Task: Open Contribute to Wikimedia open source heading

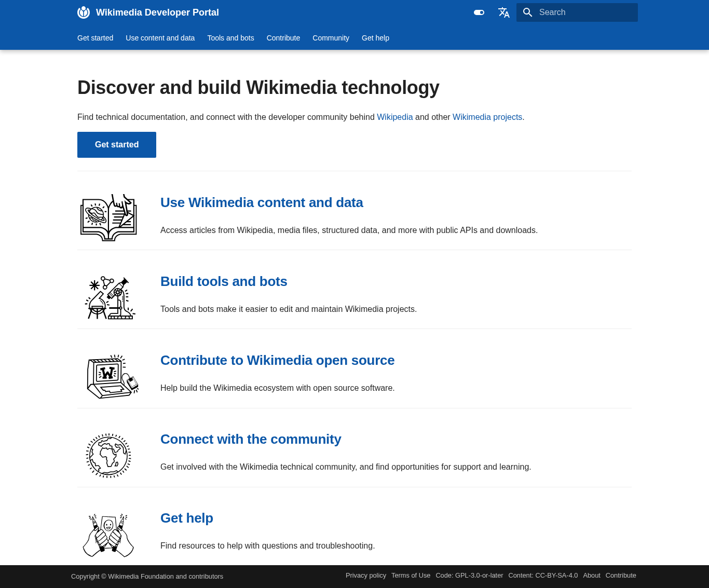Action: (x=277, y=360)
